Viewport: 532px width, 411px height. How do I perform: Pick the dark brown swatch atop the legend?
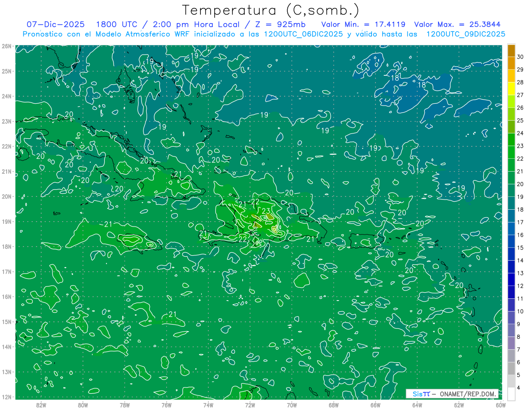click(x=511, y=51)
